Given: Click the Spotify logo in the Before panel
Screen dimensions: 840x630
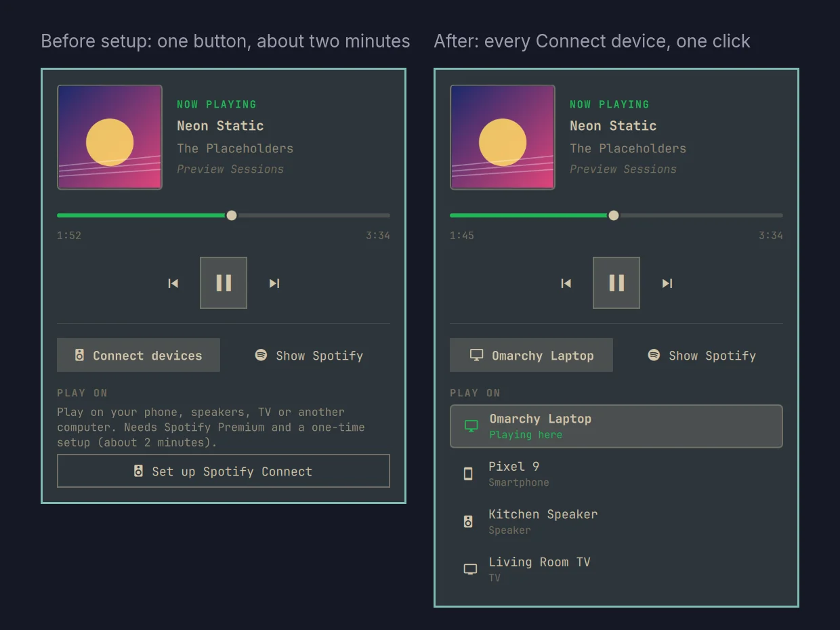Looking at the screenshot, I should pos(261,355).
